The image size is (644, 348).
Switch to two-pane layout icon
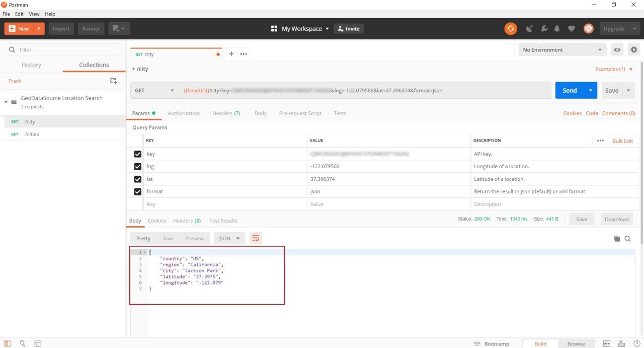607,343
